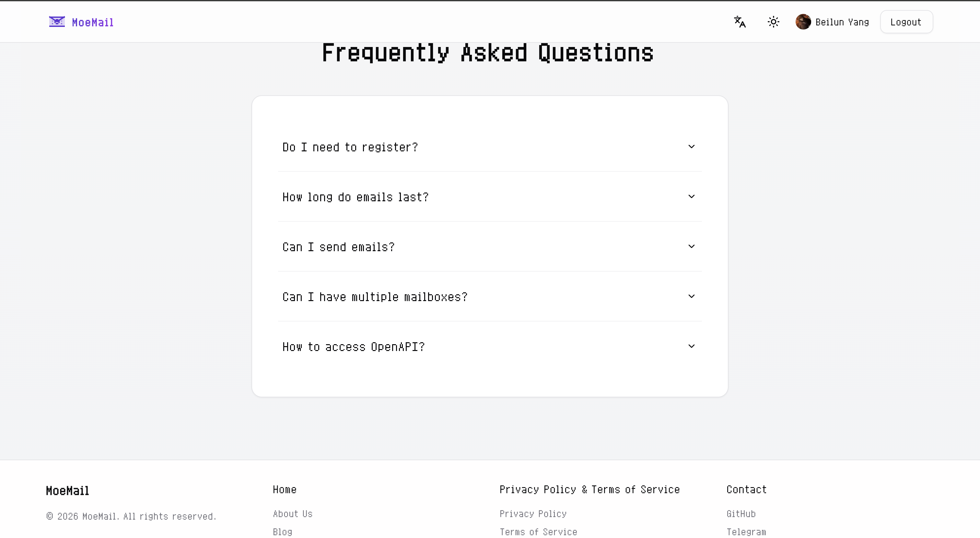The image size is (980, 538).
Task: Visit the About Us page
Action: click(x=293, y=514)
